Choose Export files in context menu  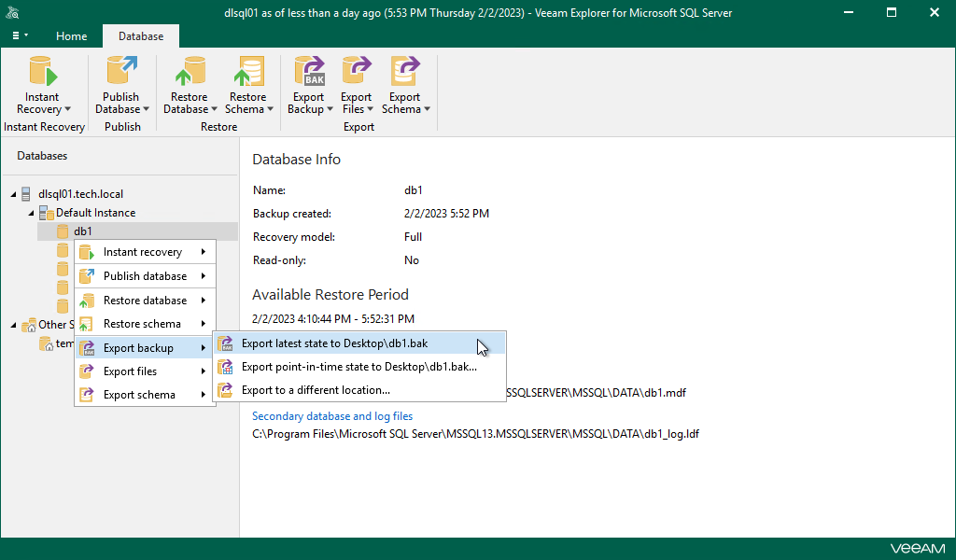[x=145, y=371]
